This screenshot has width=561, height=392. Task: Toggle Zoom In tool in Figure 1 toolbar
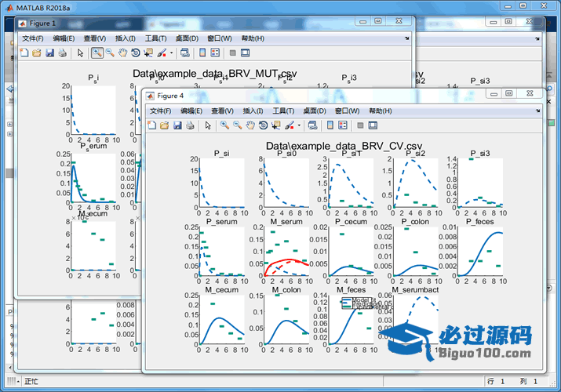click(x=97, y=53)
